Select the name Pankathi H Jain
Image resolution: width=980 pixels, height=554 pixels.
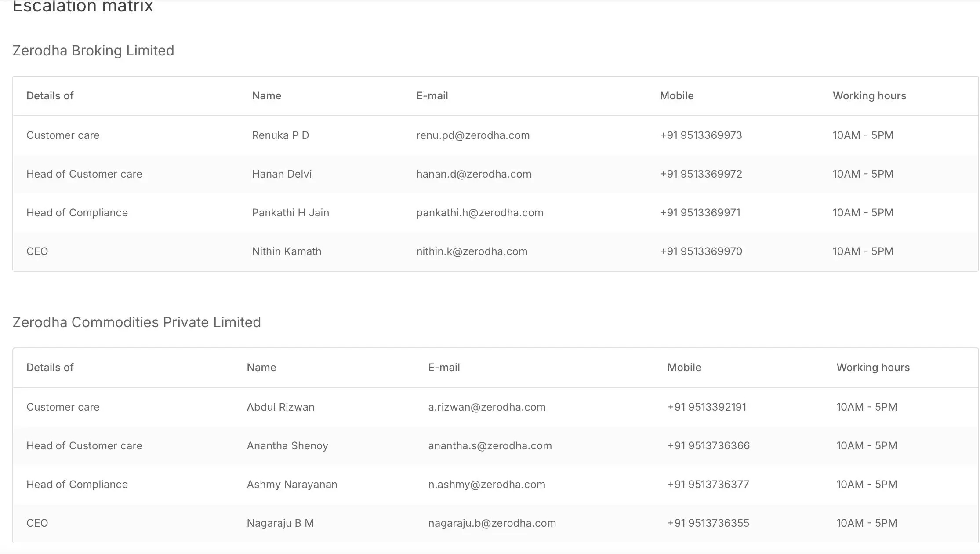[290, 213]
